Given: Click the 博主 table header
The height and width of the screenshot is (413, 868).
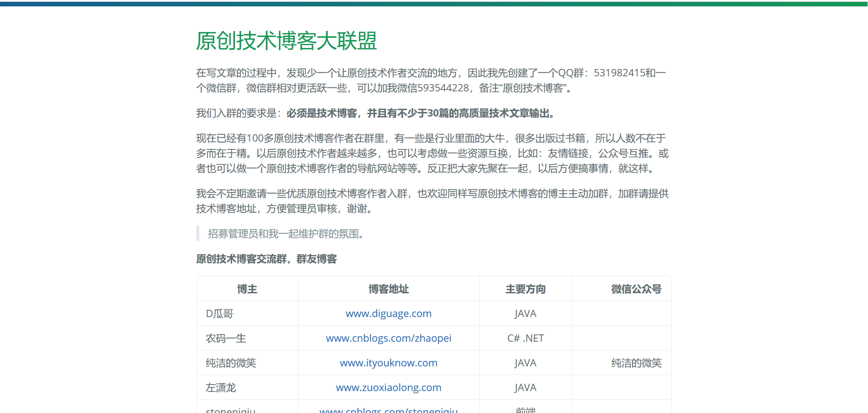Looking at the screenshot, I should (x=247, y=289).
